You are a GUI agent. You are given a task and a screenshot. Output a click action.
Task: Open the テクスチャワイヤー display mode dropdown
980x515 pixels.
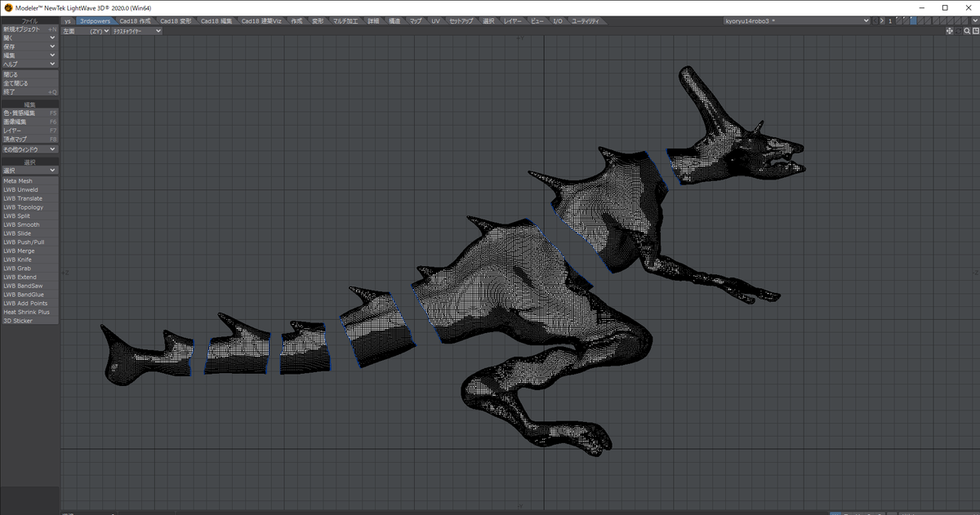pyautogui.click(x=136, y=31)
